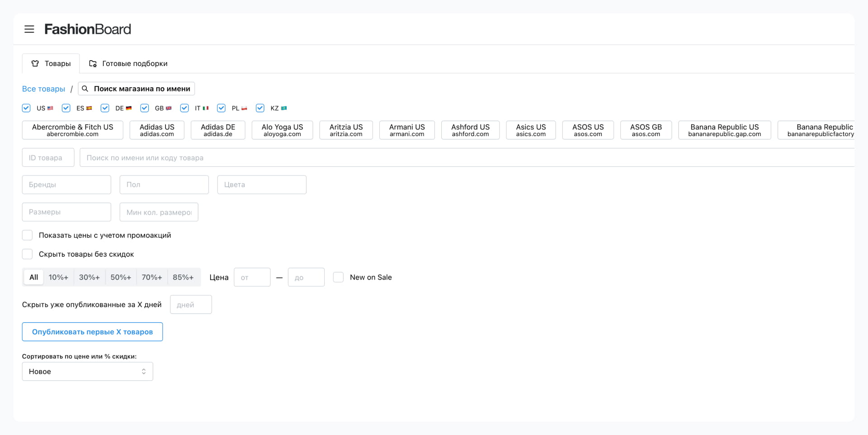Switch to the Товары tab
The width and height of the screenshot is (868, 435).
(x=51, y=64)
